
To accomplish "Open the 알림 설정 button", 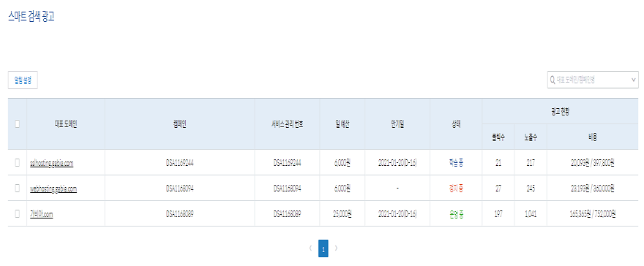I will [x=23, y=80].
